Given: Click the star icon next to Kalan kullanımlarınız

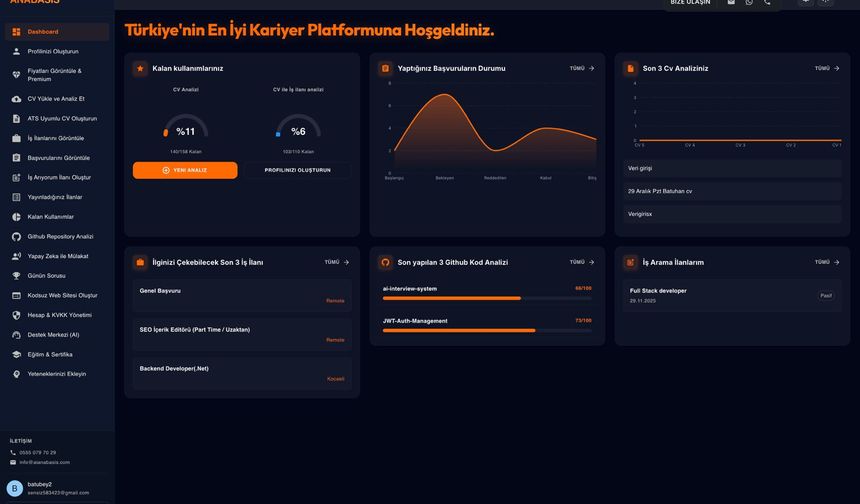Looking at the screenshot, I should coord(141,69).
